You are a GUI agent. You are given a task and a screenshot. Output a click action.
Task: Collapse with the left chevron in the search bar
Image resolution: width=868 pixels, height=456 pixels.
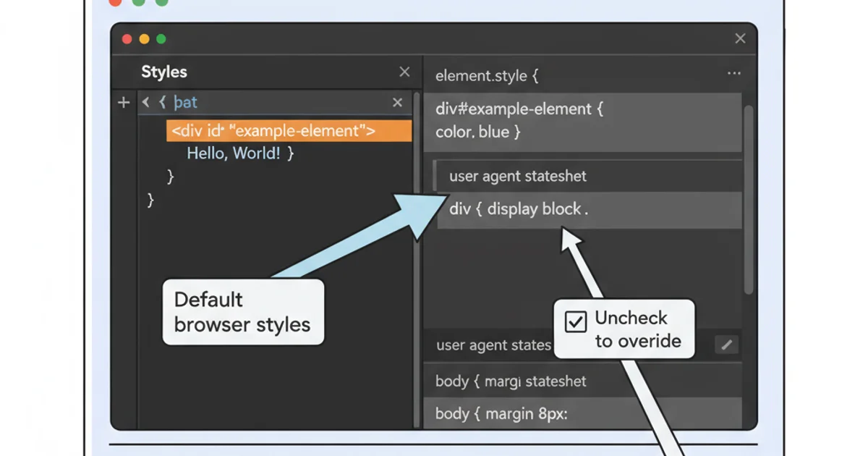pos(145,102)
